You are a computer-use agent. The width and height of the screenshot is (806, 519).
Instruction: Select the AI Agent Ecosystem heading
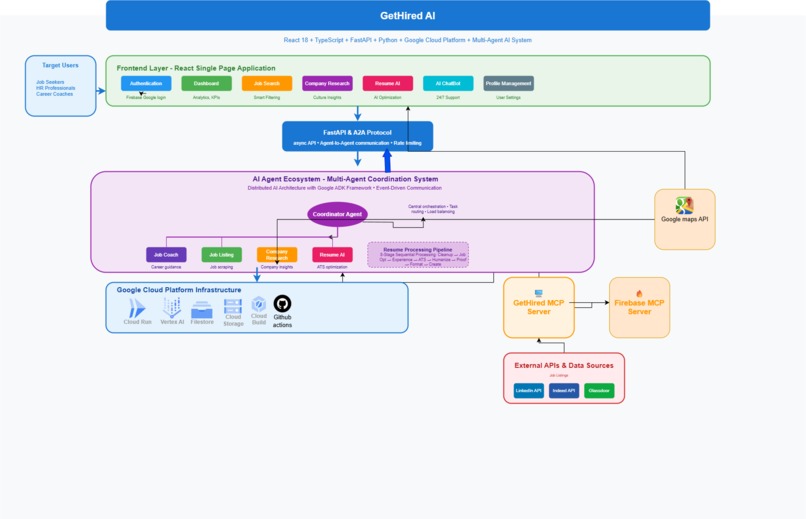[345, 179]
